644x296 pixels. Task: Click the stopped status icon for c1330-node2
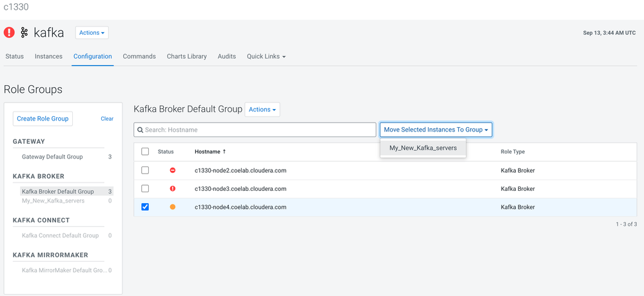point(172,170)
